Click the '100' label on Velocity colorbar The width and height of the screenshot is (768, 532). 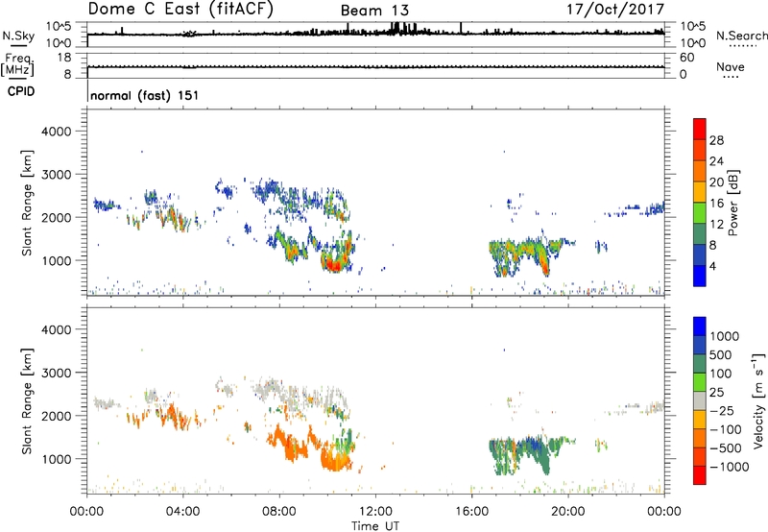721,374
